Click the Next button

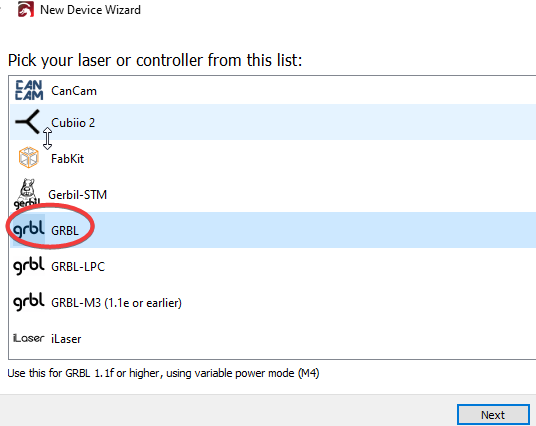pyautogui.click(x=493, y=415)
